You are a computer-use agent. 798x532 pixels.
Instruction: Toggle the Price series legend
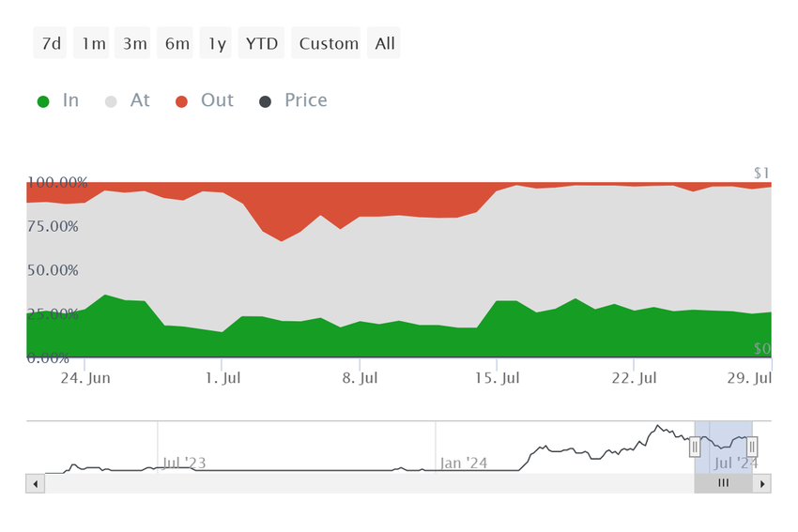pos(293,100)
